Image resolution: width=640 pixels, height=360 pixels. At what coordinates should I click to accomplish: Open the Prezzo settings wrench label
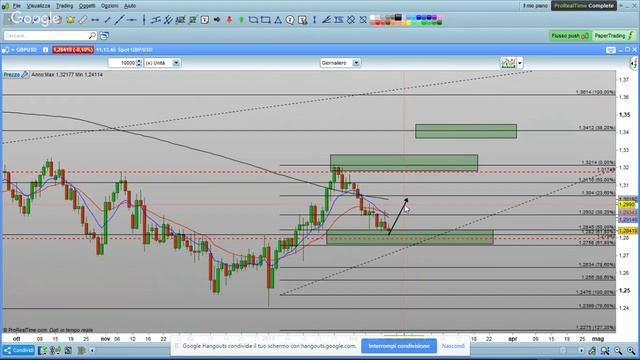[x=16, y=75]
